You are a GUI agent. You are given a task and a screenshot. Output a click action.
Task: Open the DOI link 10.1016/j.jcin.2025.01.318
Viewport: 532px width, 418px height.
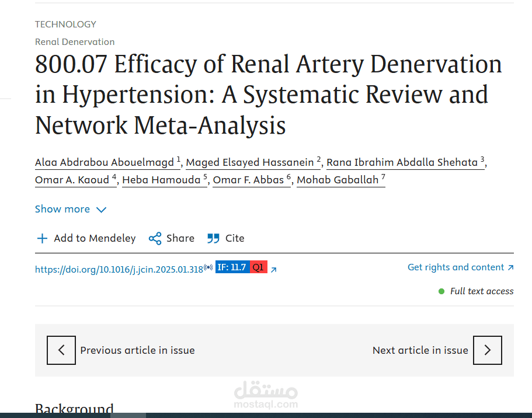[119, 270]
